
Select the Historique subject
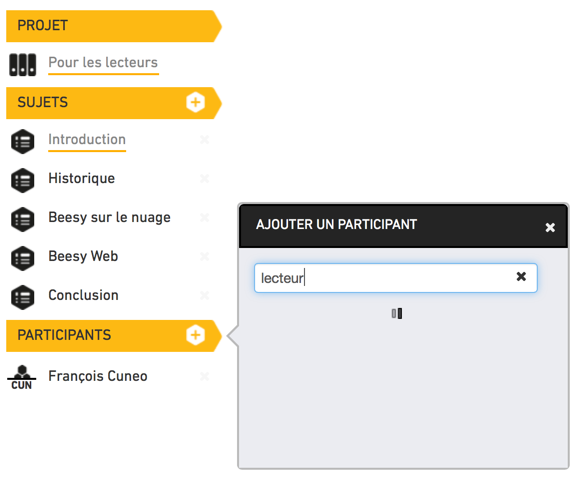[x=81, y=179]
